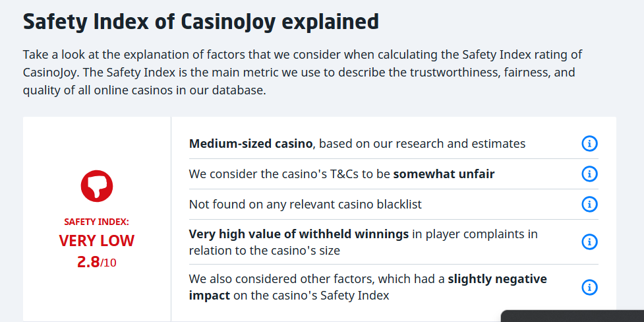Click info icon for other factors row

(x=589, y=287)
